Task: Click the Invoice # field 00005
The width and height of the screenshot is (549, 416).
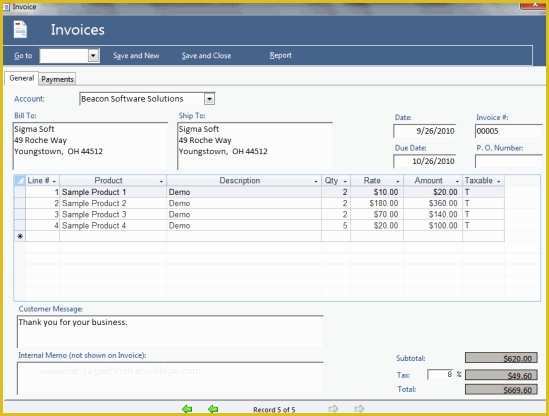Action: 509,131
